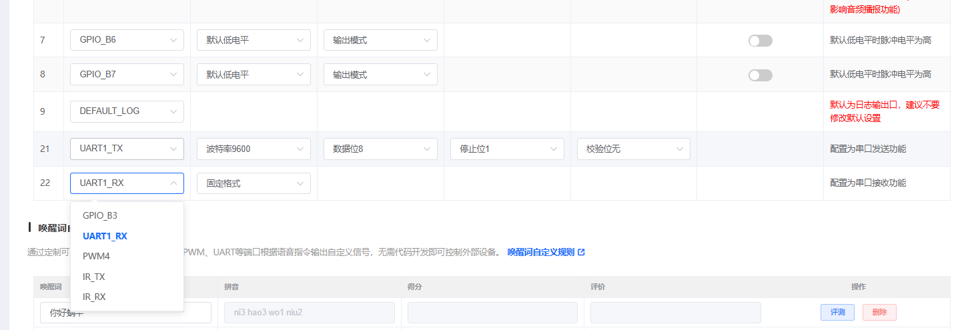The width and height of the screenshot is (980, 330).
Task: Open the 波特率9600 baud rate dropdown
Action: (254, 149)
